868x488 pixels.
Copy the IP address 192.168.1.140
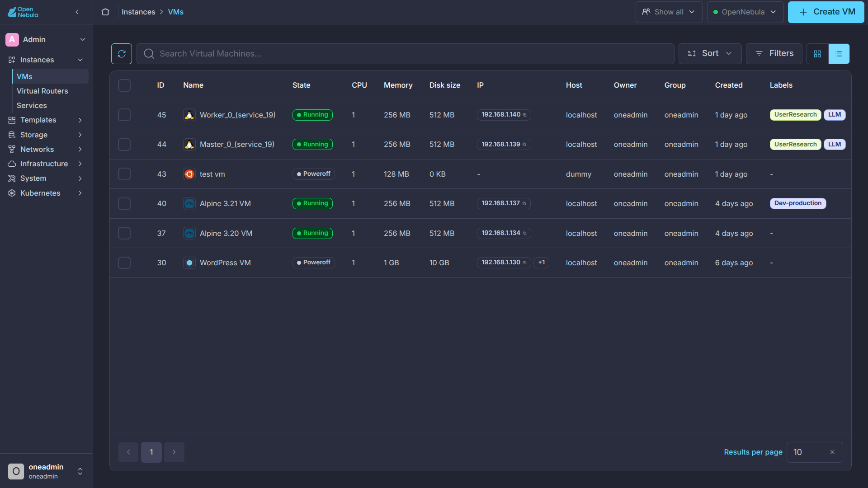[x=525, y=115]
